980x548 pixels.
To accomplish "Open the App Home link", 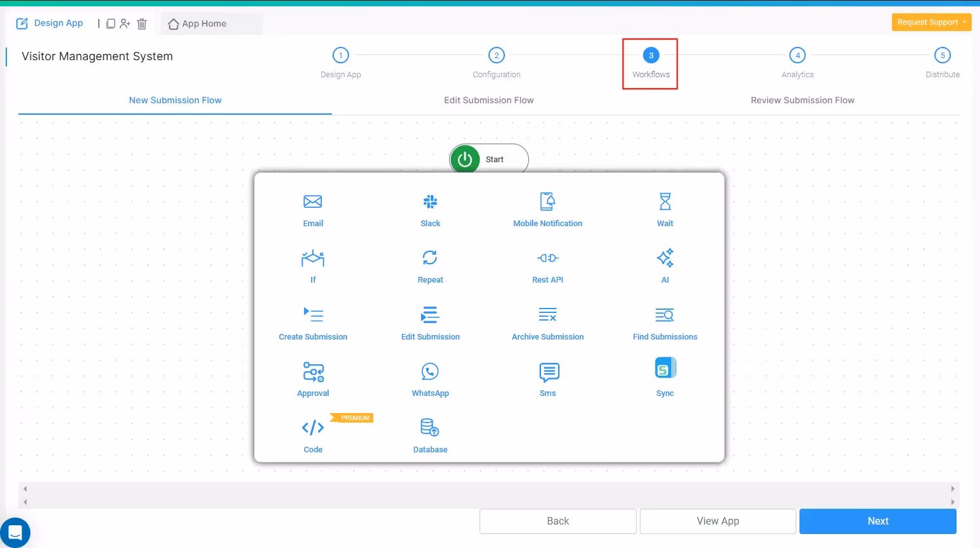I will pos(204,23).
